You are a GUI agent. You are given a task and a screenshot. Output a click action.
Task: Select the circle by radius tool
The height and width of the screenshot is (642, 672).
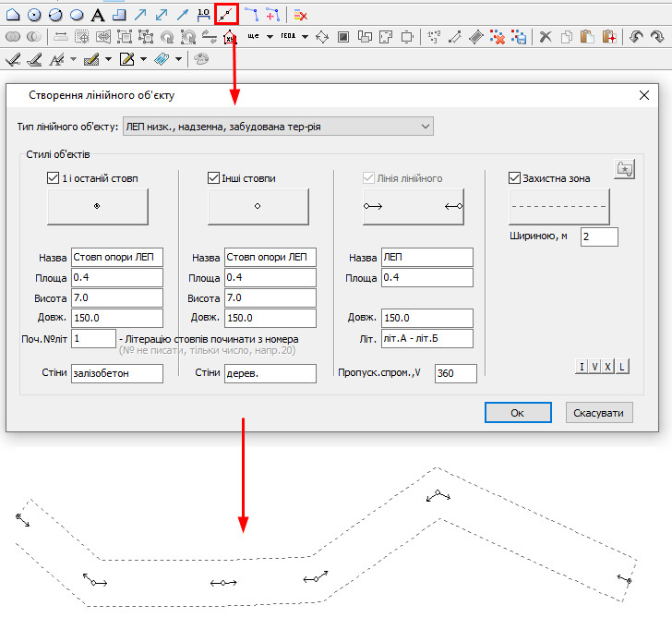coord(34,15)
